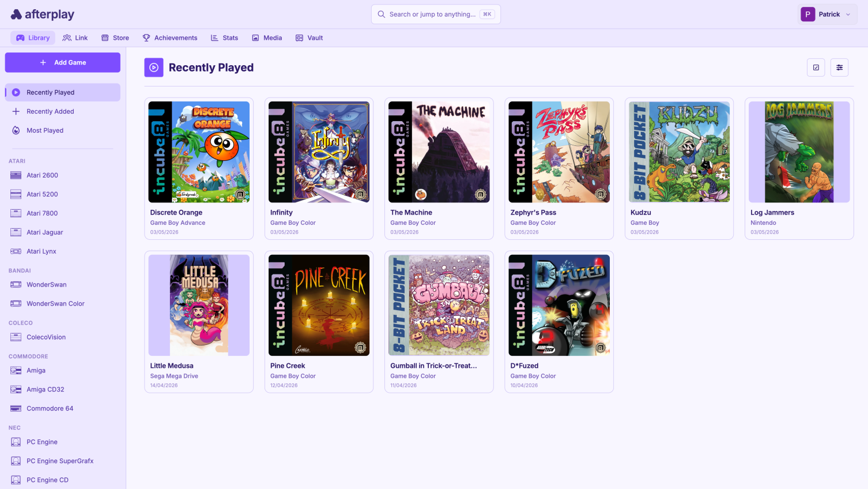Open the Library tab
Image resolution: width=868 pixels, height=489 pixels.
click(33, 38)
